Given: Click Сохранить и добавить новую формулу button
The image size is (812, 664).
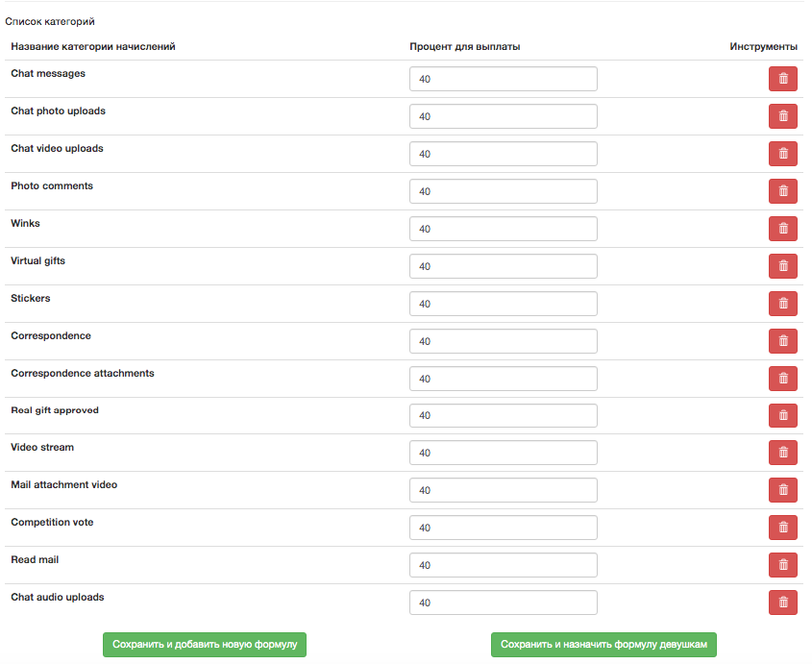Looking at the screenshot, I should pyautogui.click(x=205, y=645).
